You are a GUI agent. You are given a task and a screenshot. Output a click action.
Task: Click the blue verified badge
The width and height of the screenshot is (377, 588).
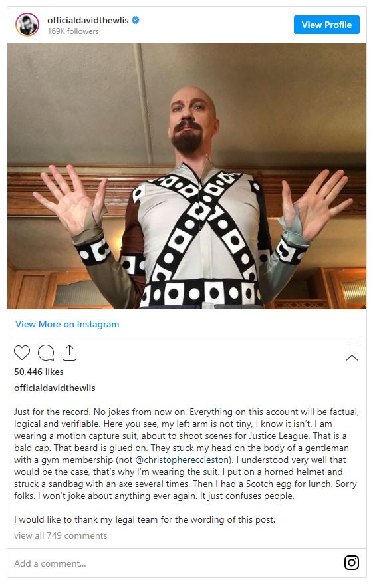click(x=136, y=20)
